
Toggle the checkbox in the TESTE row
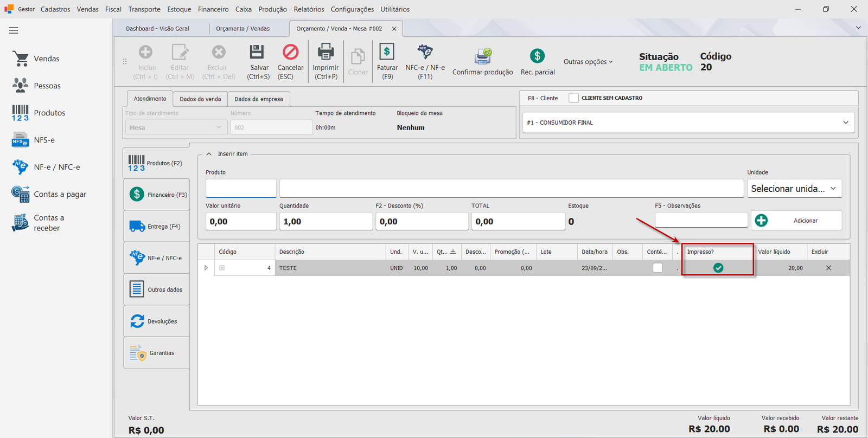click(658, 268)
